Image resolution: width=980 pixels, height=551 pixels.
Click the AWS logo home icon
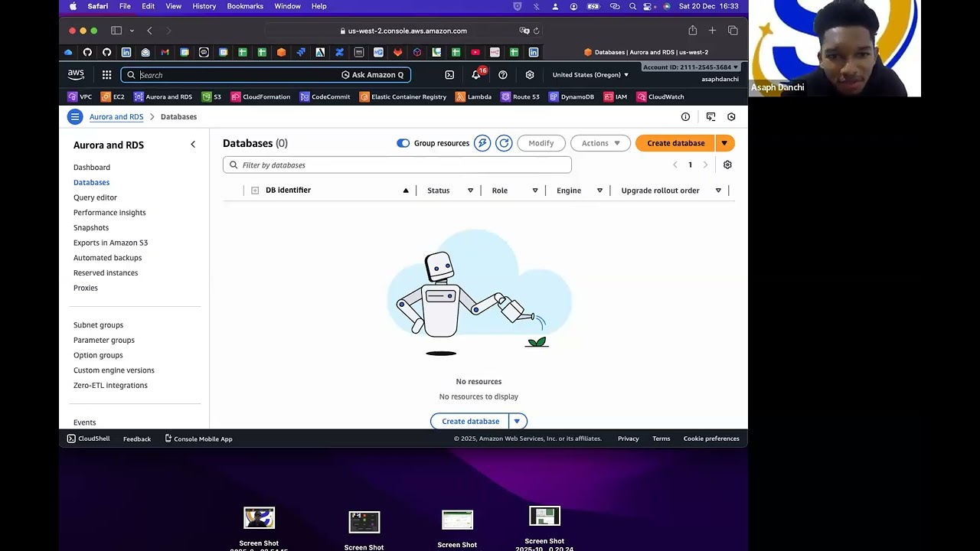click(76, 75)
